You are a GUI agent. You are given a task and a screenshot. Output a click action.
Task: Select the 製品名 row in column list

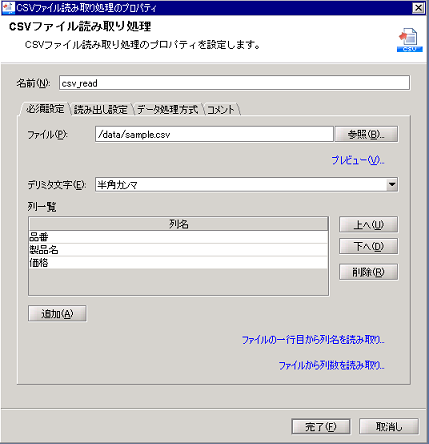click(x=178, y=250)
